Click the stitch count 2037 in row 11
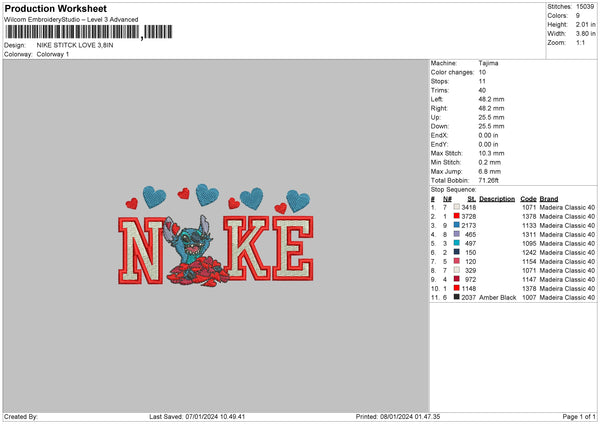Viewport: 600px width, 424px height. [x=469, y=297]
